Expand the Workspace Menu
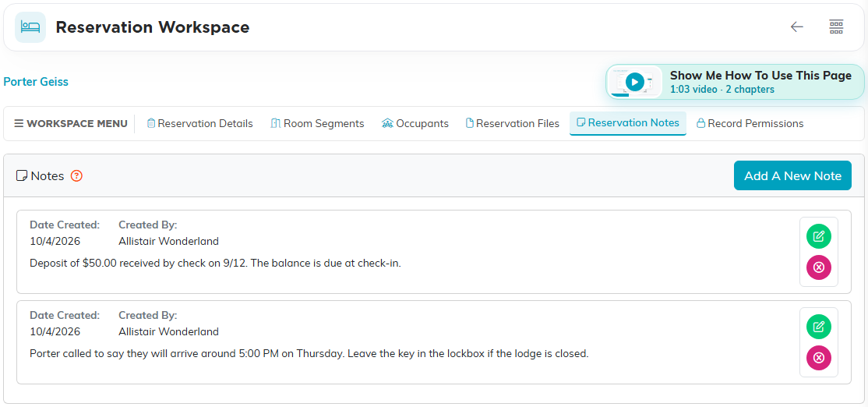 (x=71, y=123)
